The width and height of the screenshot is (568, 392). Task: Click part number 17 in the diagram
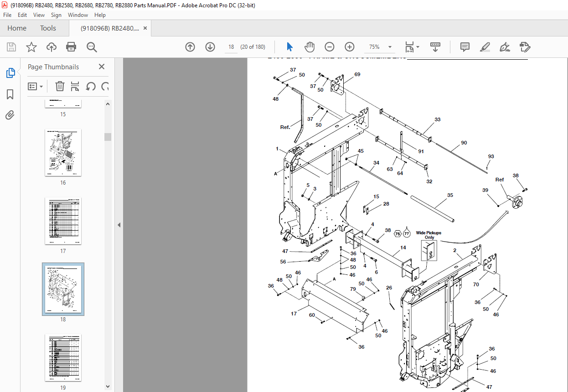[294, 314]
